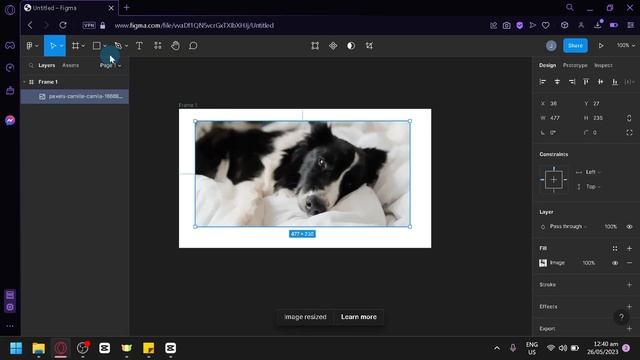Switch to the Assets tab

(71, 65)
